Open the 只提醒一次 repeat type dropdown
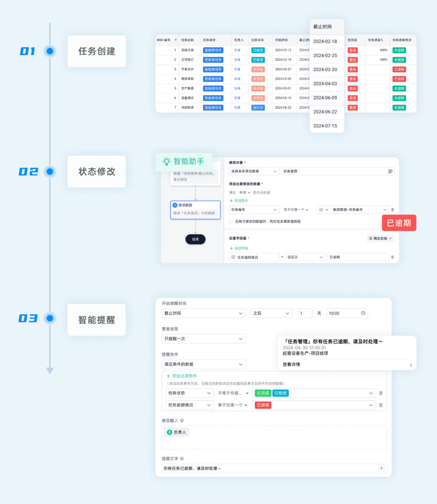 203,339
